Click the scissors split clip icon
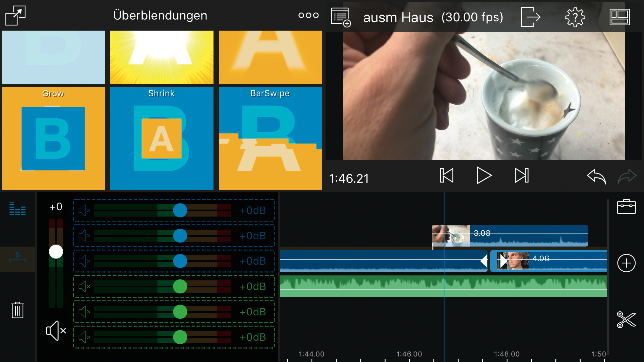644x362 pixels. tap(626, 319)
